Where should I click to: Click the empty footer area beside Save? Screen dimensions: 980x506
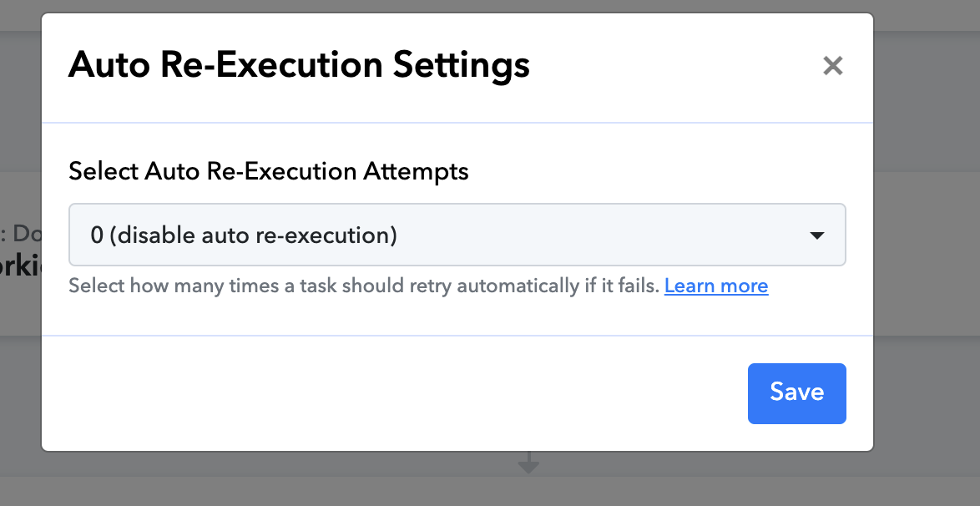coord(394,393)
